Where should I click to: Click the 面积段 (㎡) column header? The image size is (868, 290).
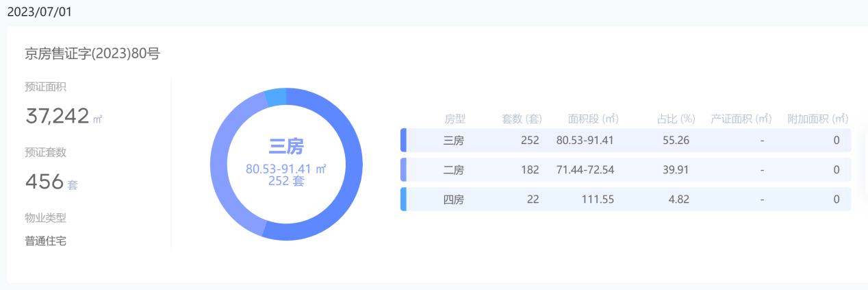tap(593, 119)
